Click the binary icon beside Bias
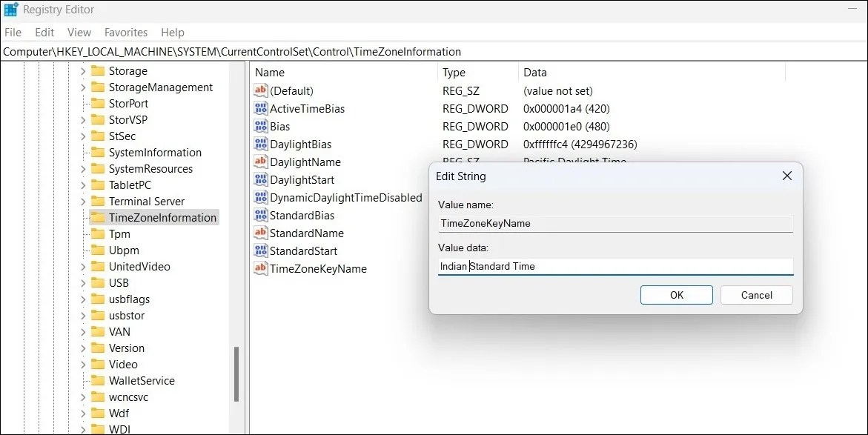The height and width of the screenshot is (435, 868). click(259, 126)
